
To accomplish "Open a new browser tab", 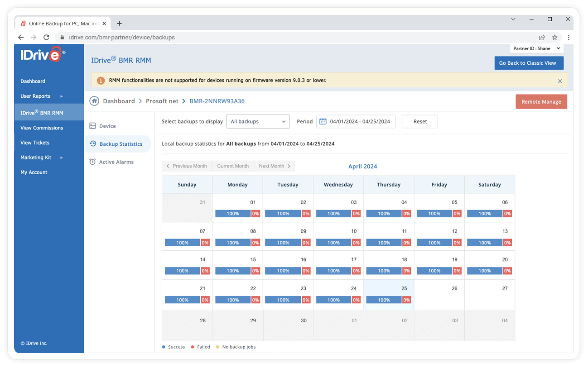I will tap(119, 24).
